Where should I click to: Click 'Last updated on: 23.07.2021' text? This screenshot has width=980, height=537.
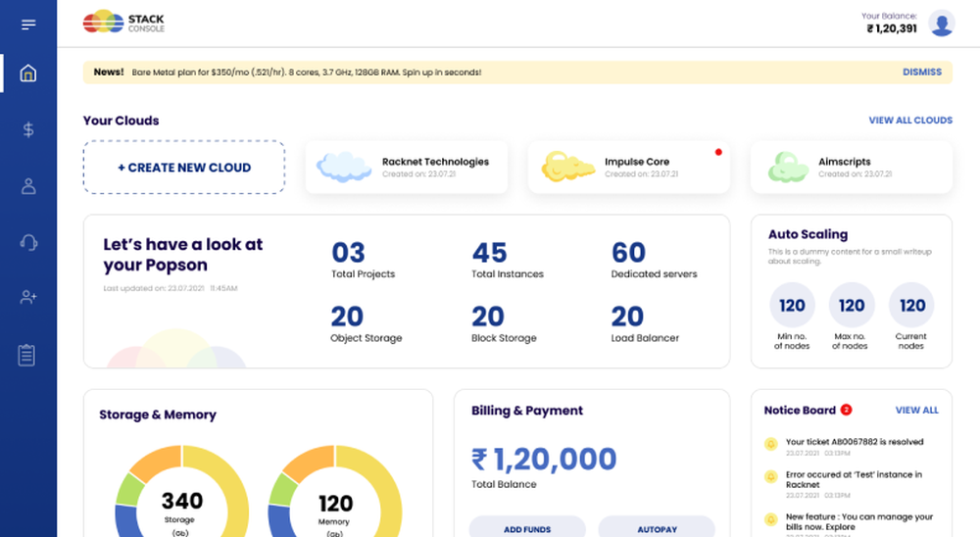[170, 288]
